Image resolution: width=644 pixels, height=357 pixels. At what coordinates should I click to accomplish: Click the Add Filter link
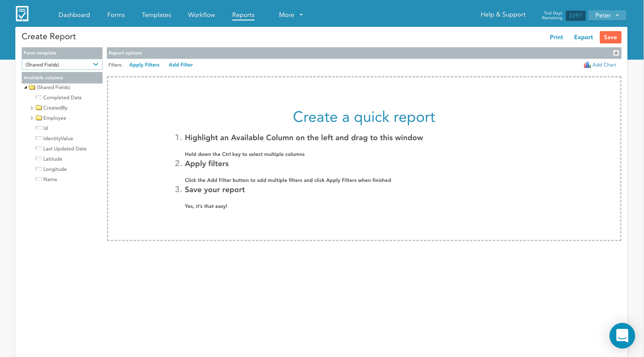click(x=180, y=65)
